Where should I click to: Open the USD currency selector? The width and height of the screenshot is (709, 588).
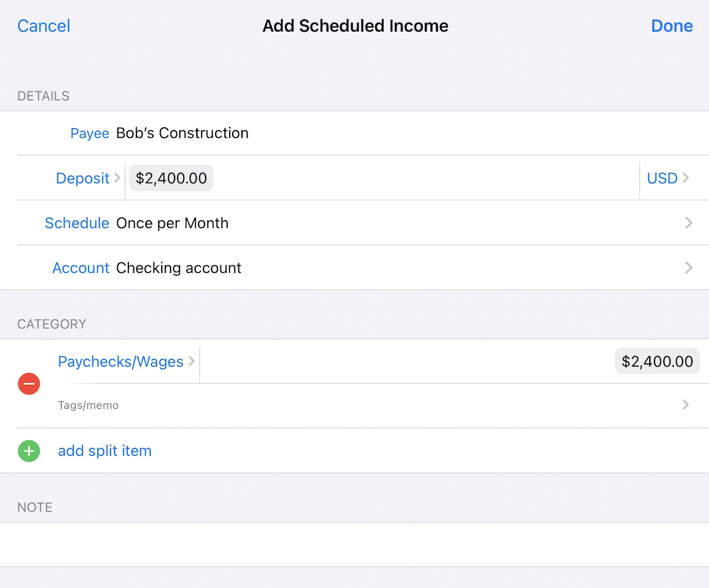(668, 178)
